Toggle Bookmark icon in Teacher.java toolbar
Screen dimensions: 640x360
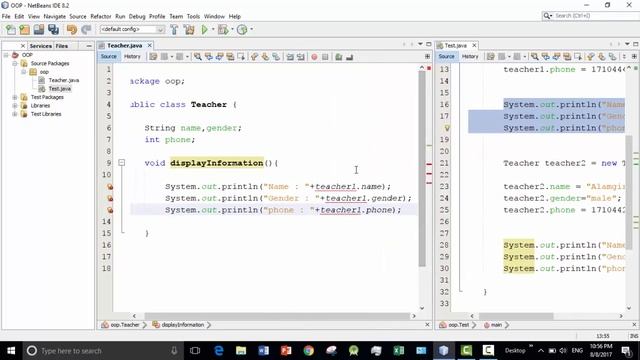click(x=276, y=57)
